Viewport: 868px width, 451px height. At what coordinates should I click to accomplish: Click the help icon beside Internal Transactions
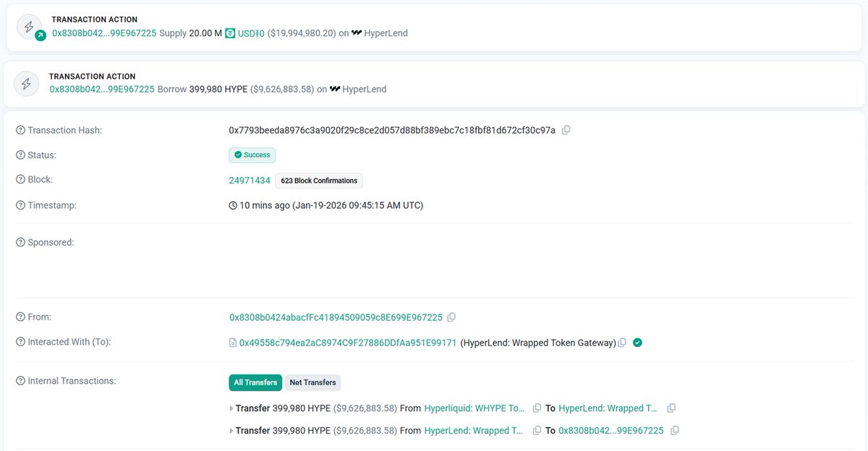pos(20,380)
